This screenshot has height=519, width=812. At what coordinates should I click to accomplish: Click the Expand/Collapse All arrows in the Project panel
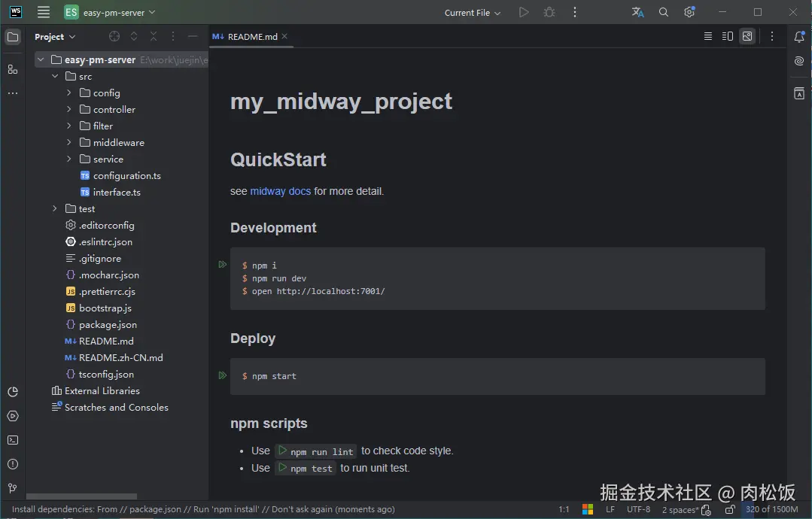point(134,36)
